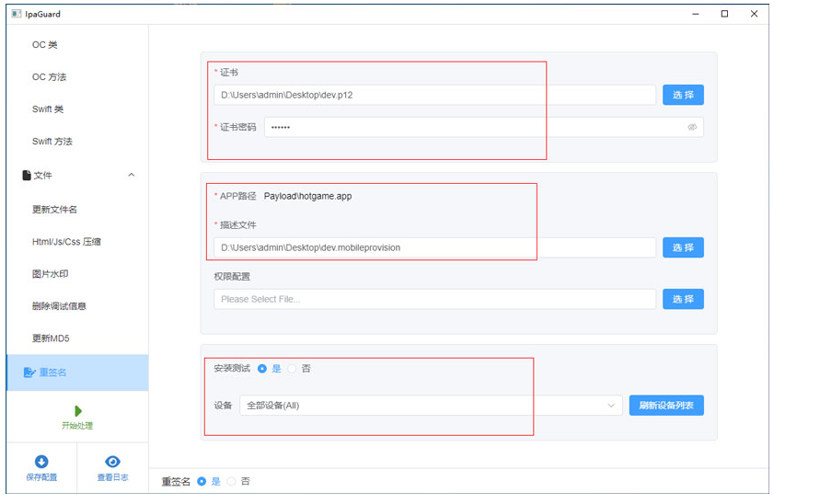Viewport: 820px width, 504px height.
Task: Open 更新MD5 in the sidebar
Action: [x=51, y=338]
